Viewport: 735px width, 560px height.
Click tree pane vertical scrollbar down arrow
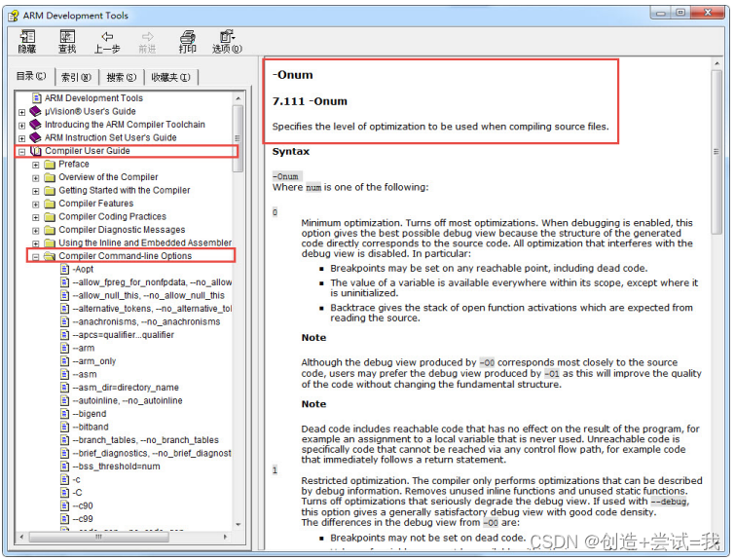pyautogui.click(x=239, y=524)
